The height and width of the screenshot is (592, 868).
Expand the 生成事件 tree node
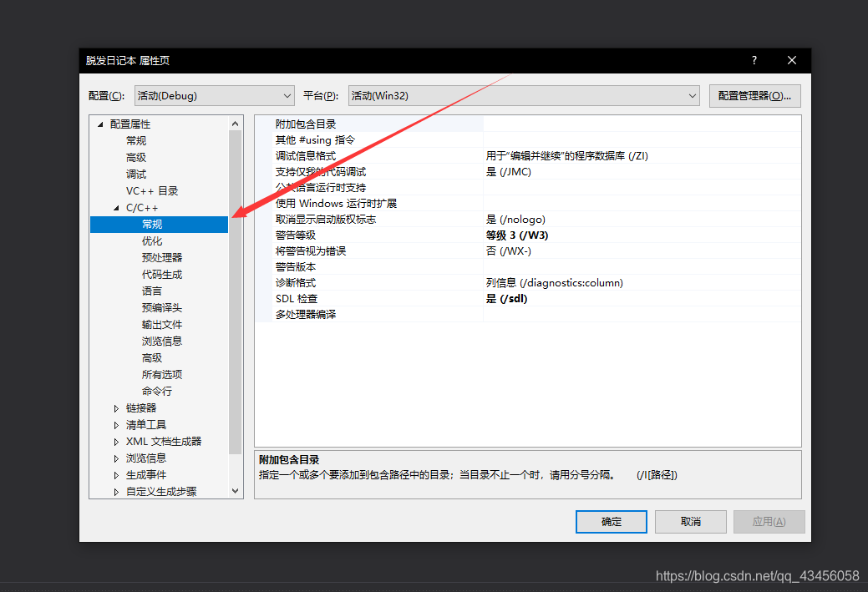point(115,474)
